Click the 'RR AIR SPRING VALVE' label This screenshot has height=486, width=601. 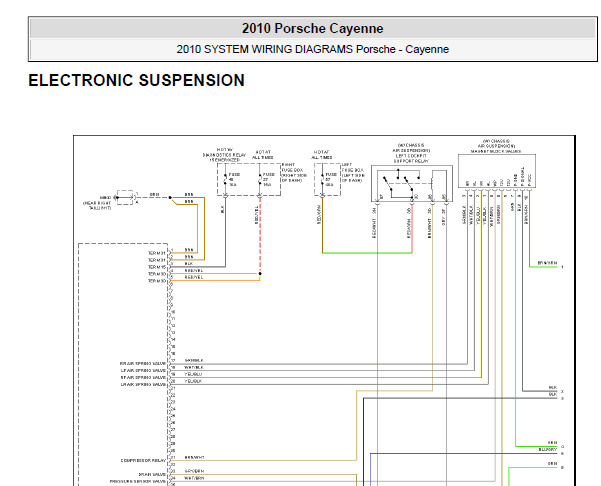tap(143, 363)
